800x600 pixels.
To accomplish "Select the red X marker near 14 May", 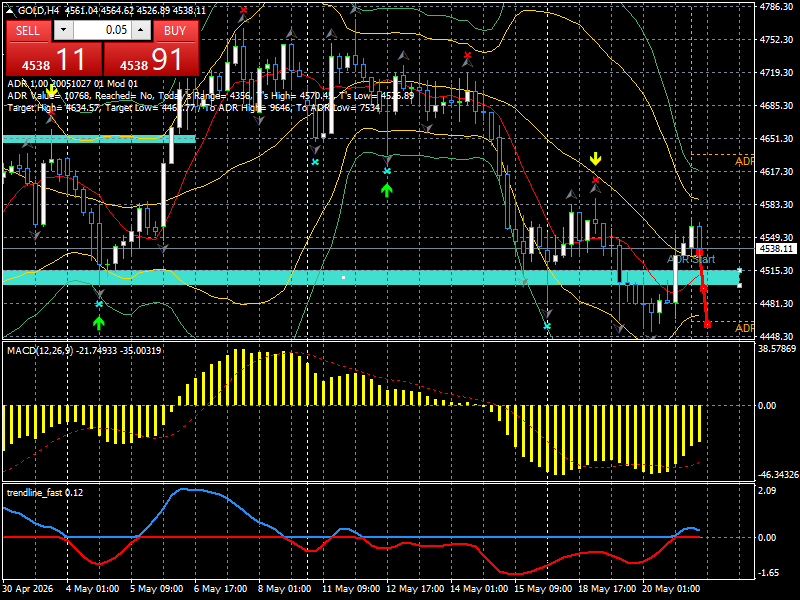I will point(467,55).
